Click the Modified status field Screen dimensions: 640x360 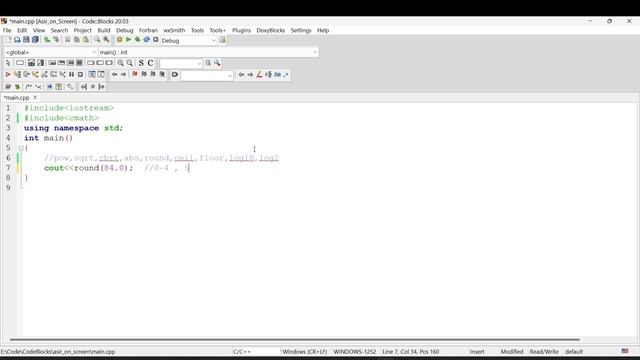point(512,351)
